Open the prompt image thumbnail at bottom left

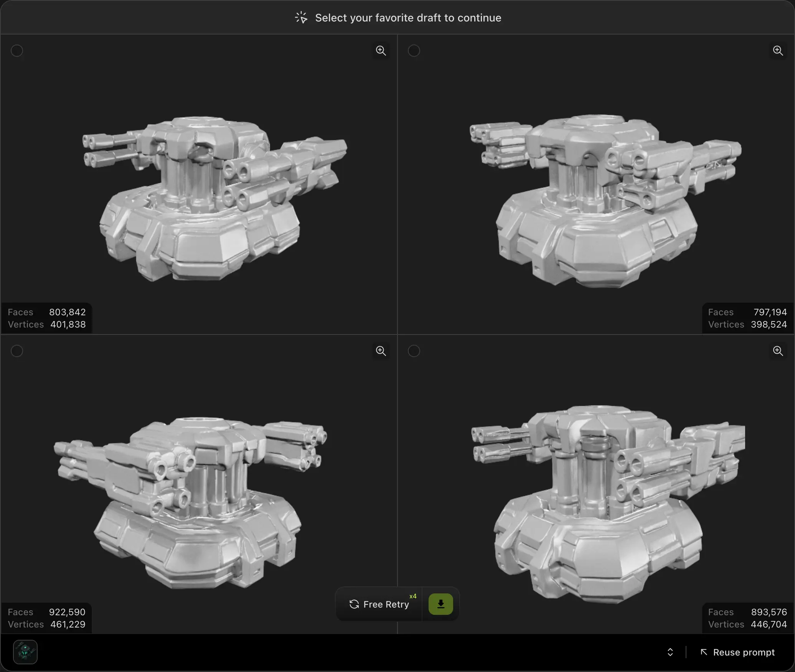(x=25, y=652)
